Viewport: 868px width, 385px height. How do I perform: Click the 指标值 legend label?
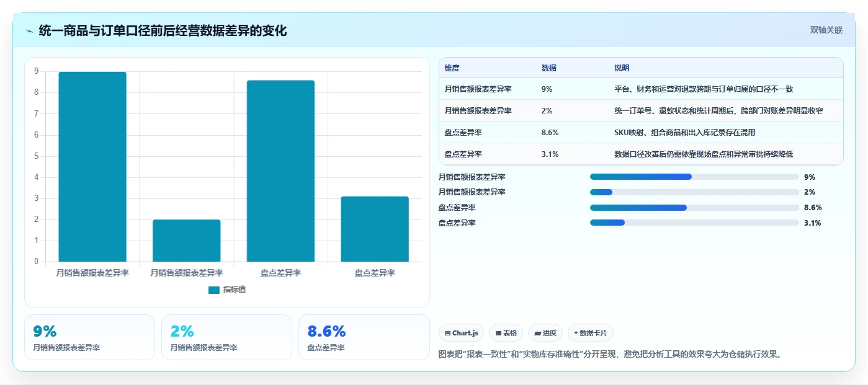pos(235,290)
